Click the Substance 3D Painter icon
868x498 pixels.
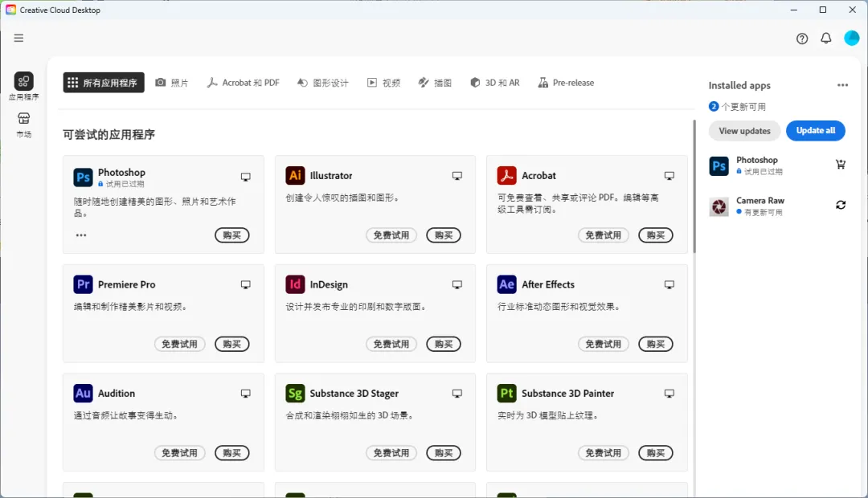coord(506,394)
